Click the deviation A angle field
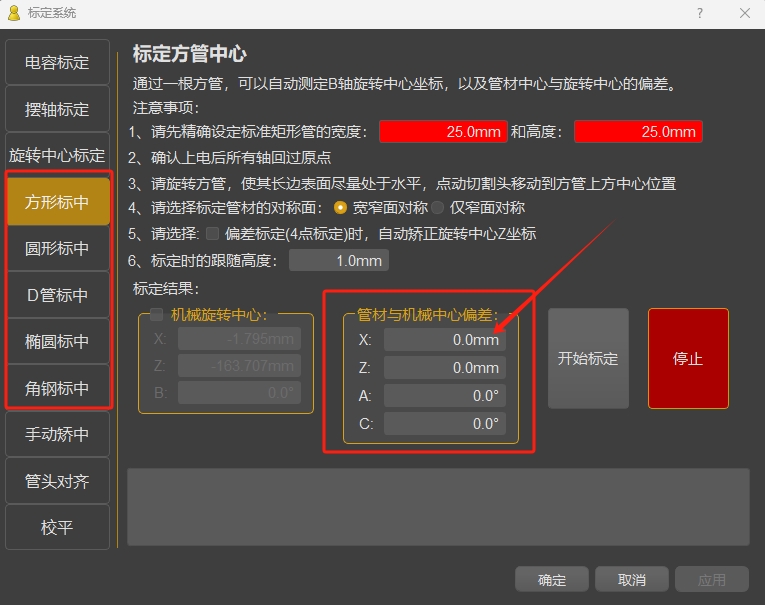This screenshot has width=765, height=605. pos(444,396)
